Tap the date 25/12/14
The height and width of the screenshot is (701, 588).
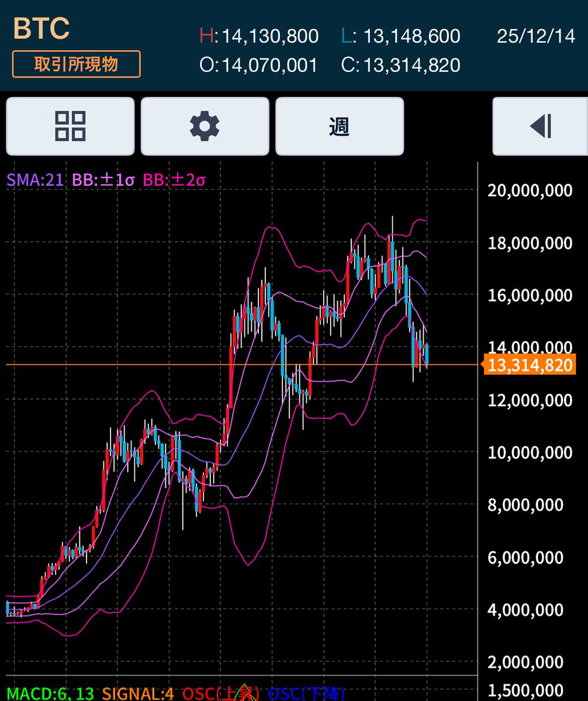[x=537, y=36]
